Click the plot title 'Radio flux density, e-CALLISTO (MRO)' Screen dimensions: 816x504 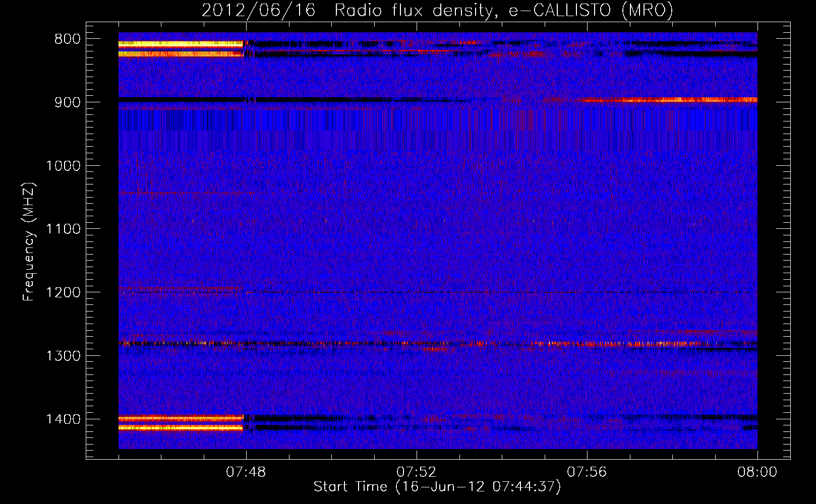pos(504,10)
